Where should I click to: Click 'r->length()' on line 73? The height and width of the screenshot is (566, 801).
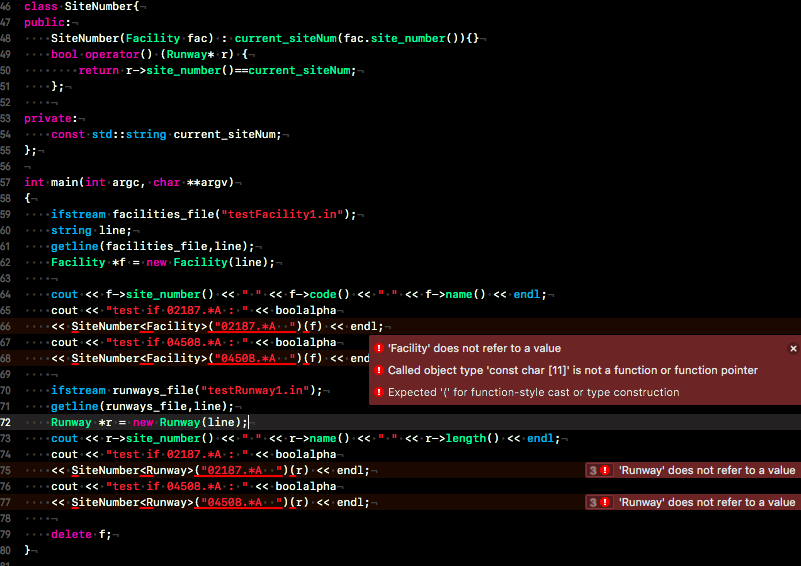point(462,439)
